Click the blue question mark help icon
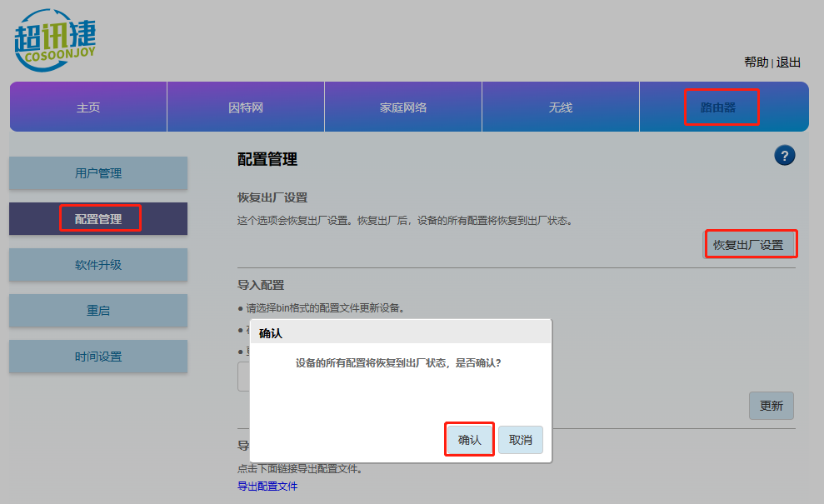 tap(784, 155)
